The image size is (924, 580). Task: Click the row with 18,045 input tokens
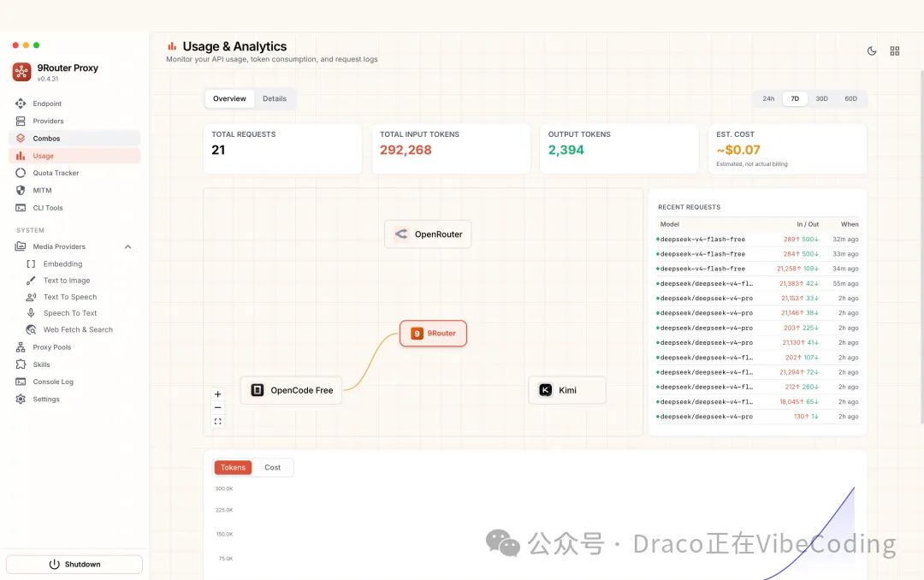point(757,402)
